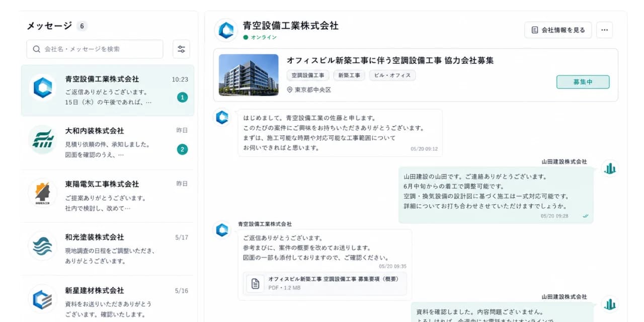Select the 空調設備工事 tag
The width and height of the screenshot is (644, 322).
pyautogui.click(x=308, y=75)
